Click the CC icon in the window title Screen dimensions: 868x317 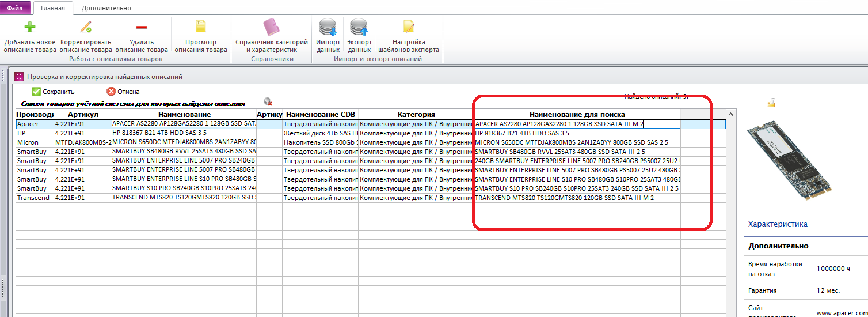[18, 77]
